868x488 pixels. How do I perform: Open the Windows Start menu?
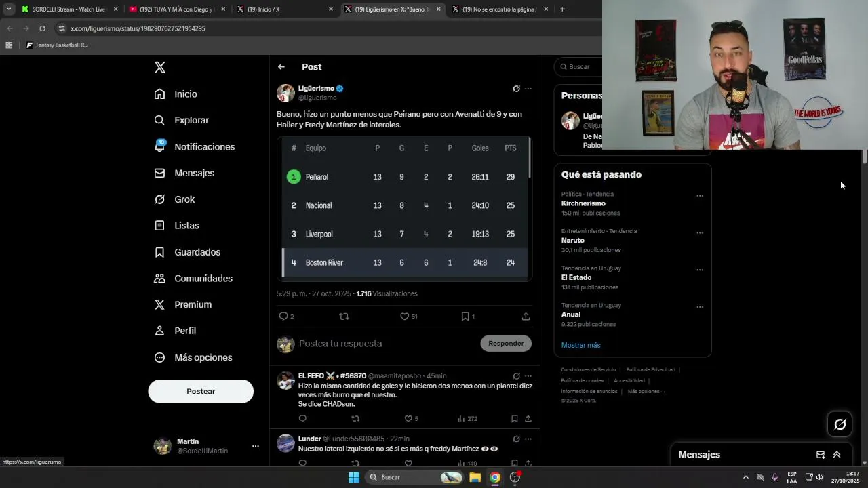click(x=353, y=477)
